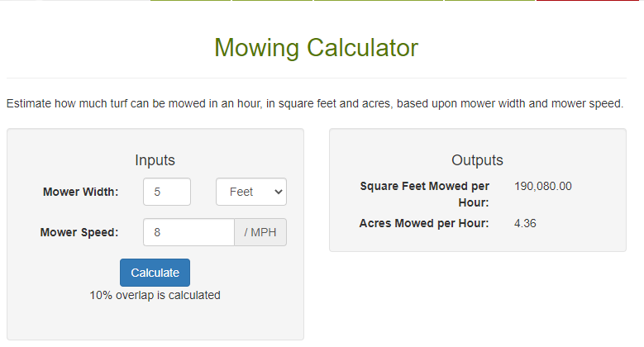
Task: Click the Outputs panel heading
Action: (x=477, y=160)
